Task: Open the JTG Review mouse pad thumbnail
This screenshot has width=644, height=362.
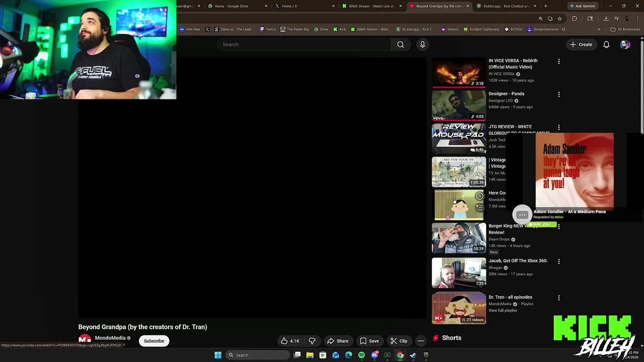Action: 459,139
